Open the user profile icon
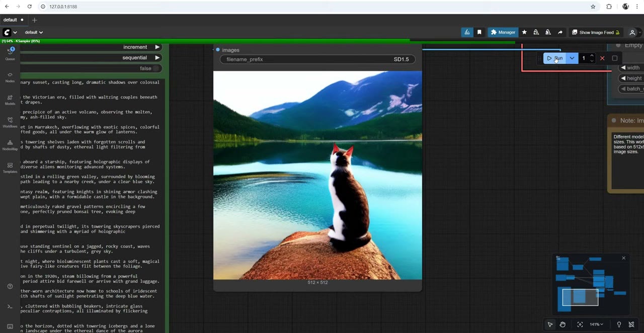The width and height of the screenshot is (644, 333). pyautogui.click(x=632, y=32)
